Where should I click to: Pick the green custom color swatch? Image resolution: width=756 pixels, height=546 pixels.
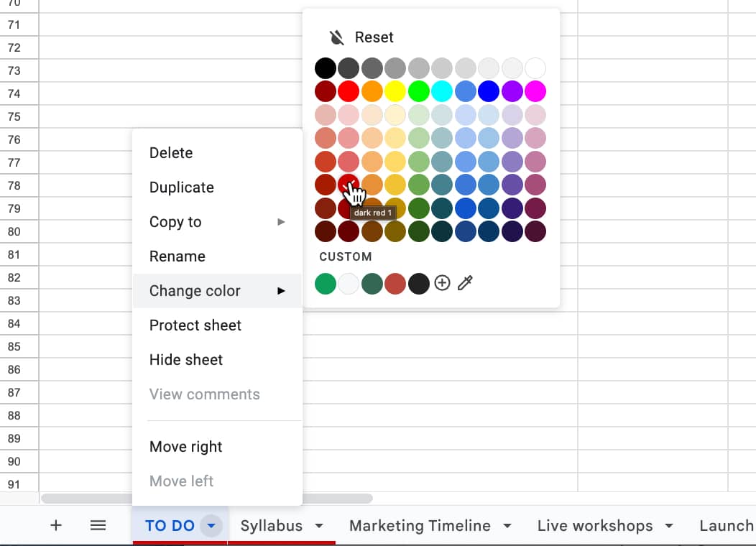[326, 283]
